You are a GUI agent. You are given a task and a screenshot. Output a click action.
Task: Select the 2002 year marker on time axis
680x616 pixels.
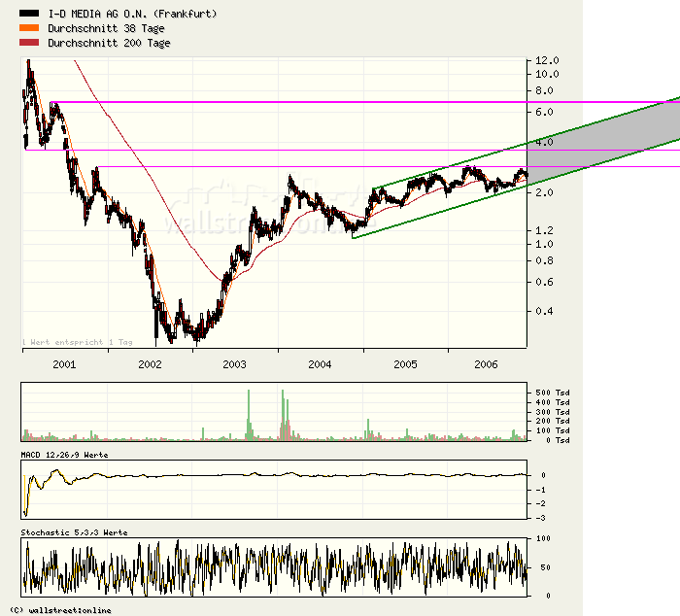[x=150, y=364]
